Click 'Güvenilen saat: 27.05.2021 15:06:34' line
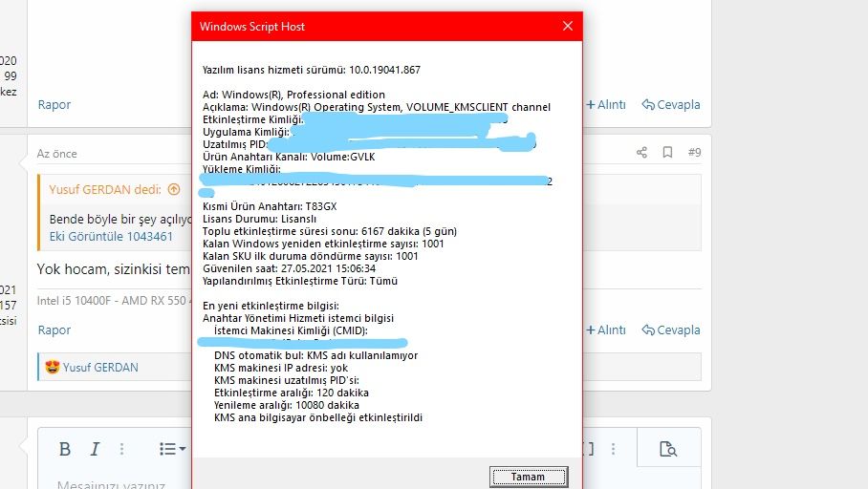The height and width of the screenshot is (489, 868). [289, 268]
